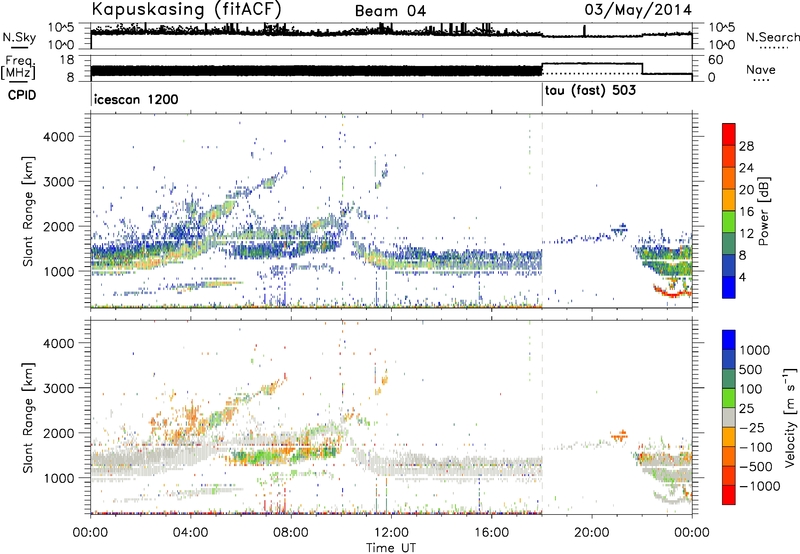Click the Beam 04 label
The image size is (800, 554).
390,11
